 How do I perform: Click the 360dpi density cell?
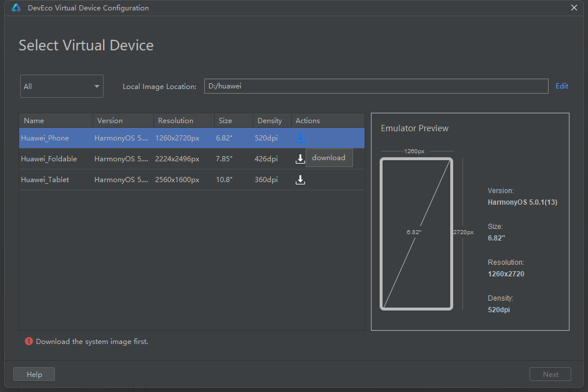coord(266,180)
